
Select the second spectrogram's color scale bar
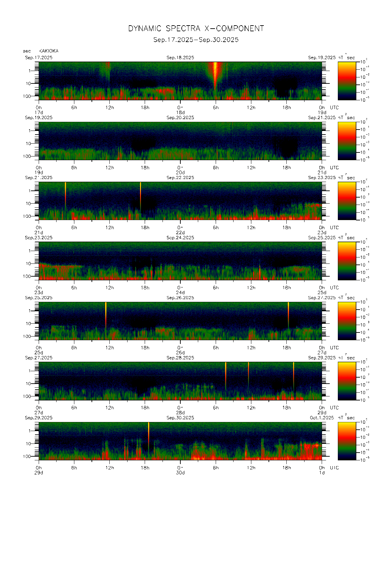[347, 141]
